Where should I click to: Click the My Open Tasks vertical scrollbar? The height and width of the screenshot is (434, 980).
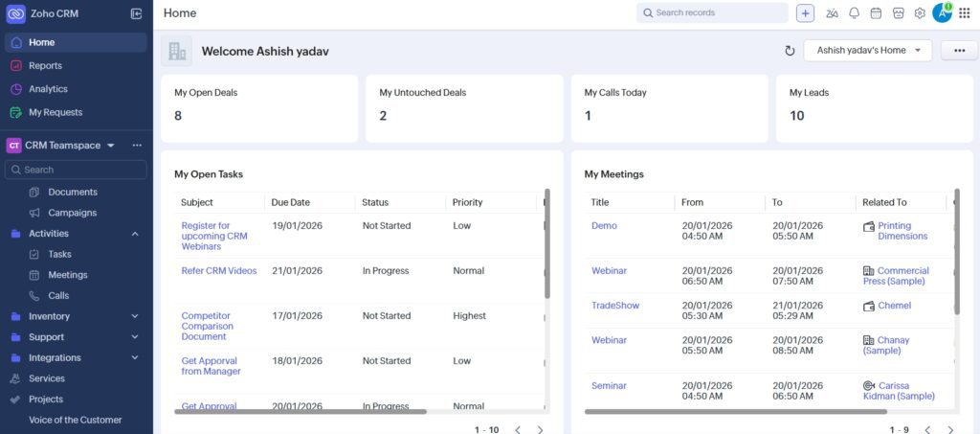(547, 244)
